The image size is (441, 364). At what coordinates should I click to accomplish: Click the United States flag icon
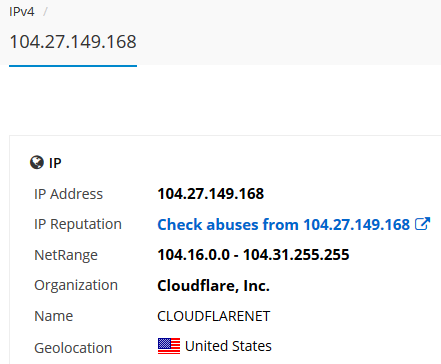click(x=169, y=346)
